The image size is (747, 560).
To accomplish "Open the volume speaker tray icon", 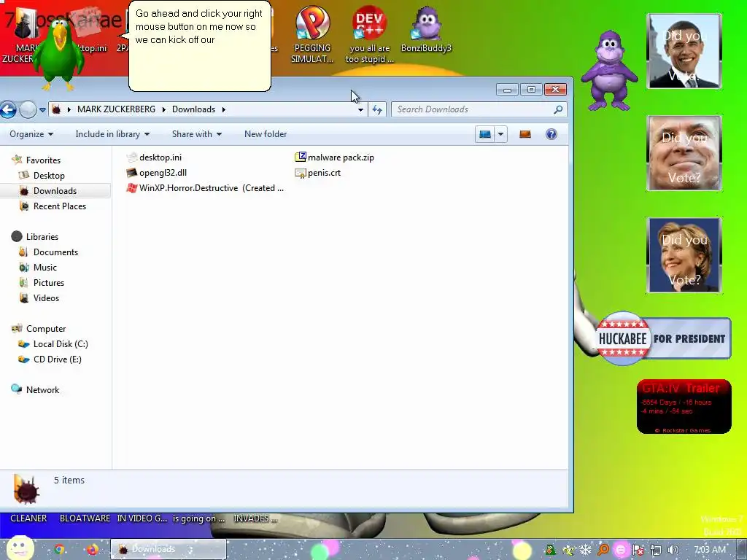I will pos(673,550).
